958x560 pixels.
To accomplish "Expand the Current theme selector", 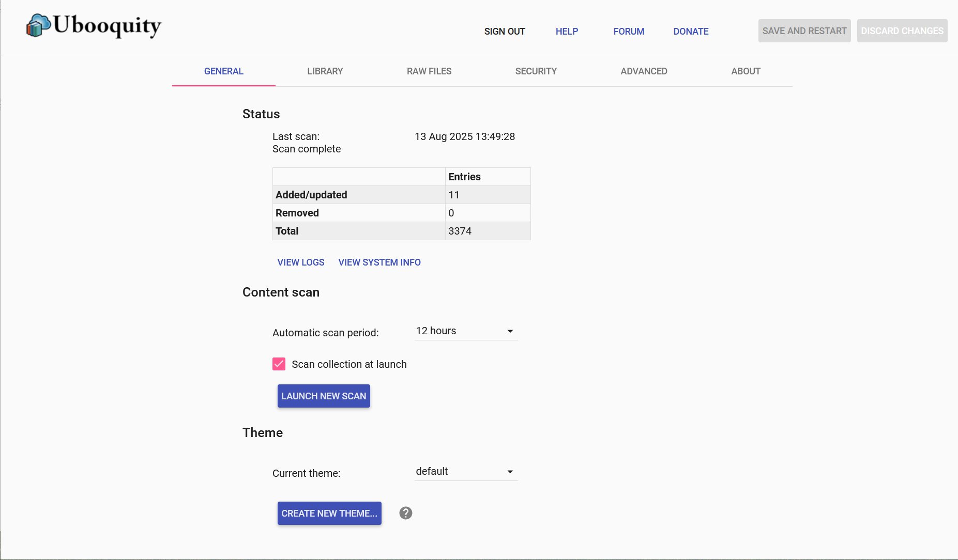I will [x=465, y=471].
